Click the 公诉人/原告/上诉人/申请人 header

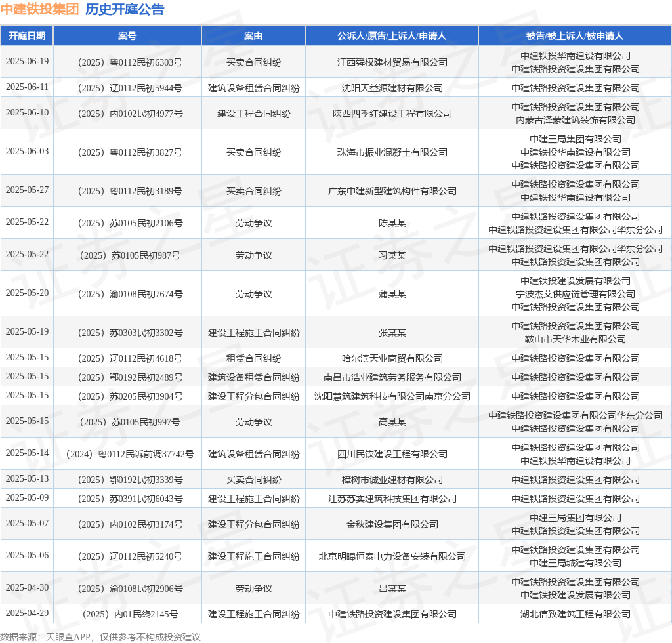point(392,36)
